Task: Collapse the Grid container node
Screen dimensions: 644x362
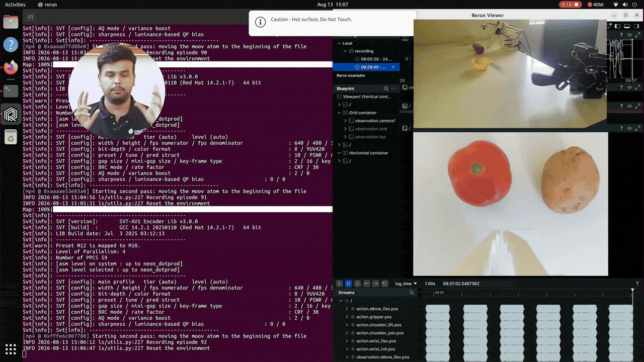Action: click(x=339, y=113)
